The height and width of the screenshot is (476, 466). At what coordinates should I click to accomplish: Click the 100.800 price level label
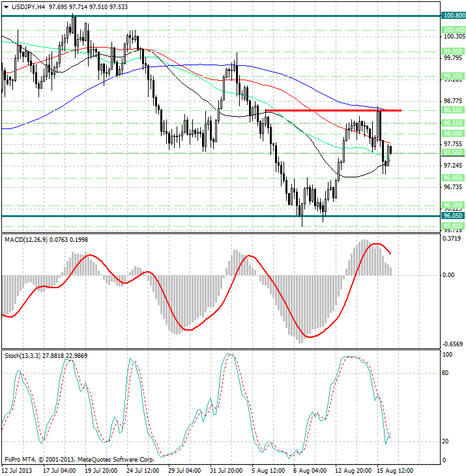point(453,16)
